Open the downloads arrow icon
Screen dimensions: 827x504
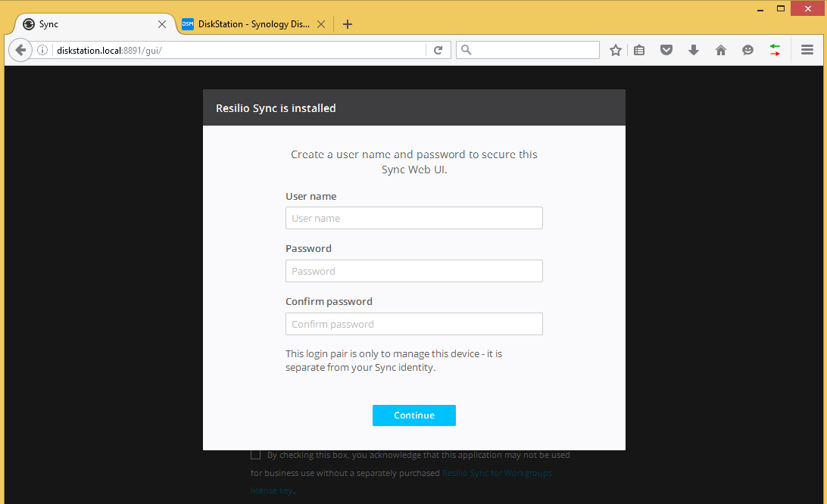click(694, 50)
